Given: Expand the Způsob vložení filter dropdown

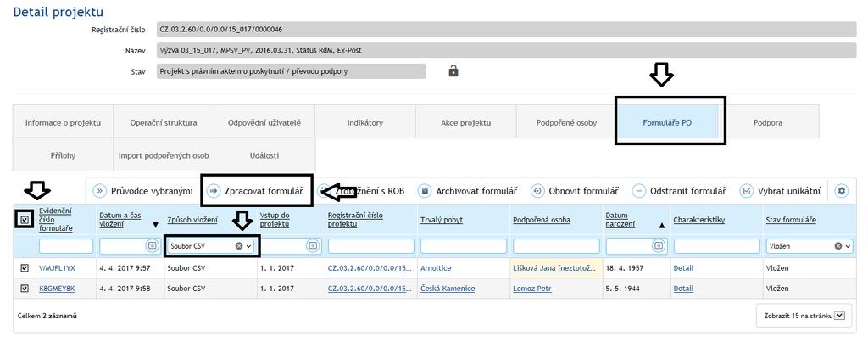Looking at the screenshot, I should 248,246.
